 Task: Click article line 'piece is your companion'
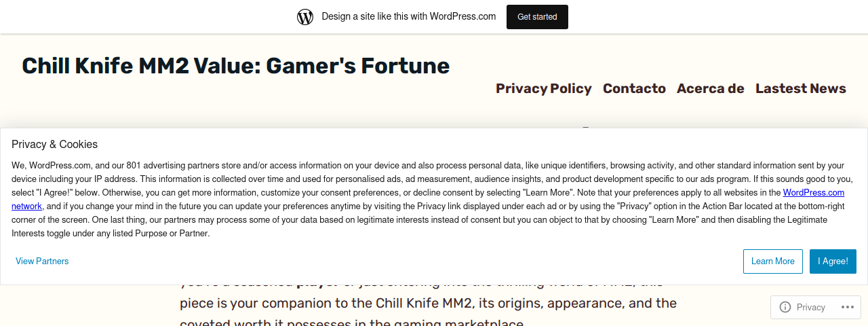[x=428, y=303]
